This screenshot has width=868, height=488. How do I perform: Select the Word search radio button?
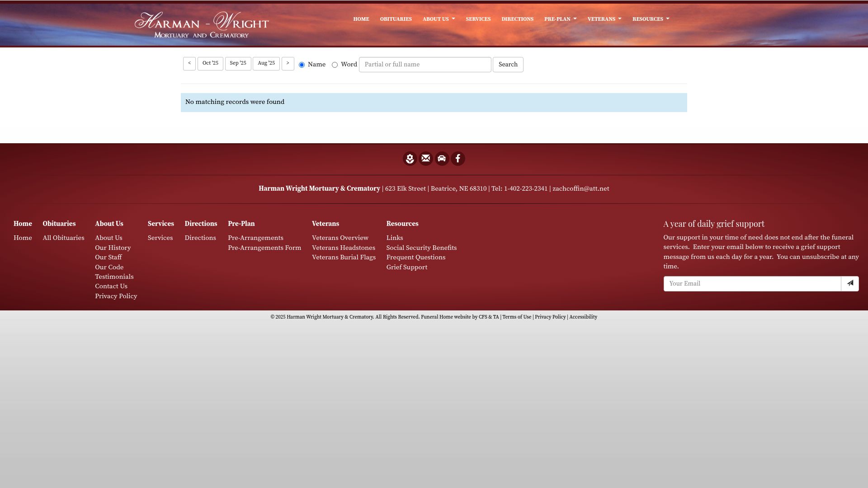[335, 65]
